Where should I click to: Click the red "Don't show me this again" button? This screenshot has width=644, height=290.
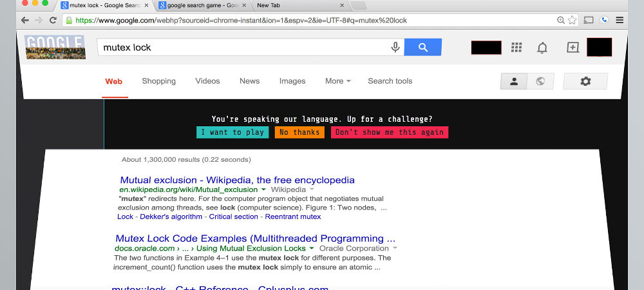(389, 132)
